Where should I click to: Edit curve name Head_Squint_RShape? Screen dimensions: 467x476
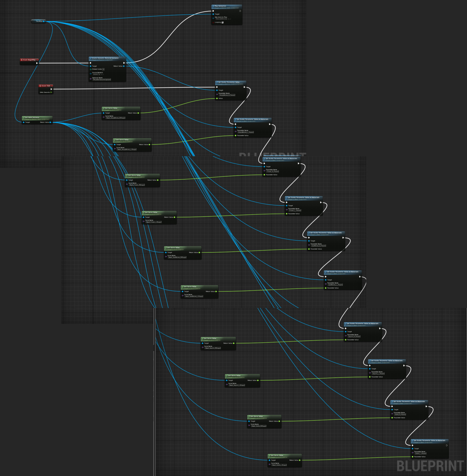[x=213, y=348]
